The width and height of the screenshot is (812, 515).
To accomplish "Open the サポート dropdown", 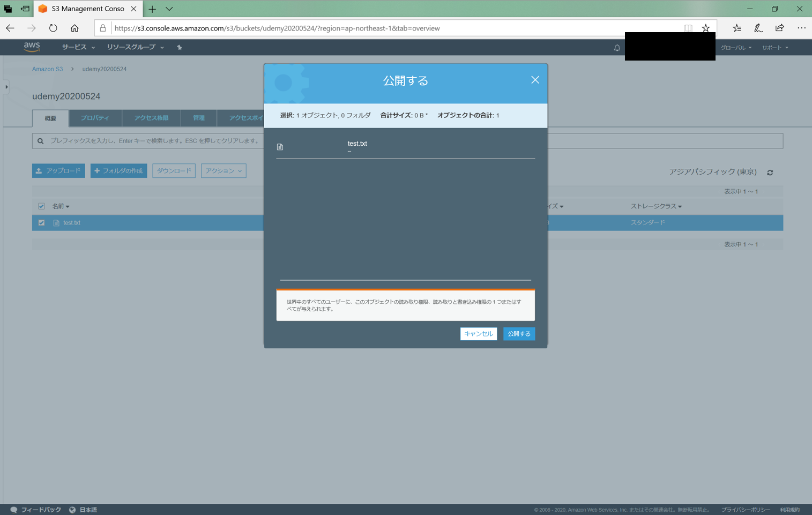I will pyautogui.click(x=775, y=48).
